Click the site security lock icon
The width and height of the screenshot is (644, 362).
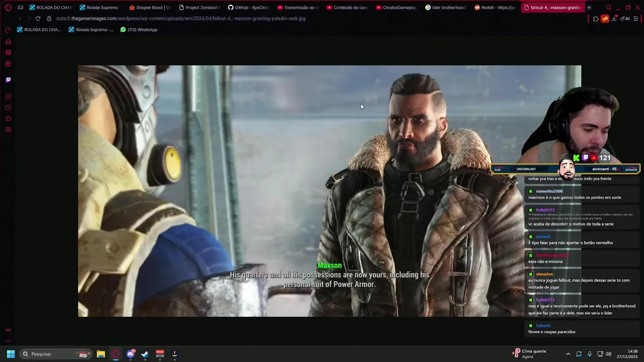click(49, 19)
